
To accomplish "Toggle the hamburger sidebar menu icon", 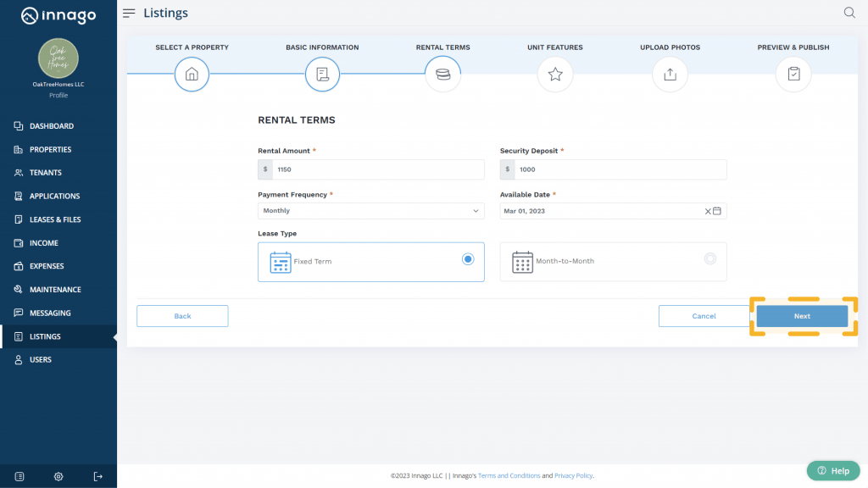I will (129, 13).
